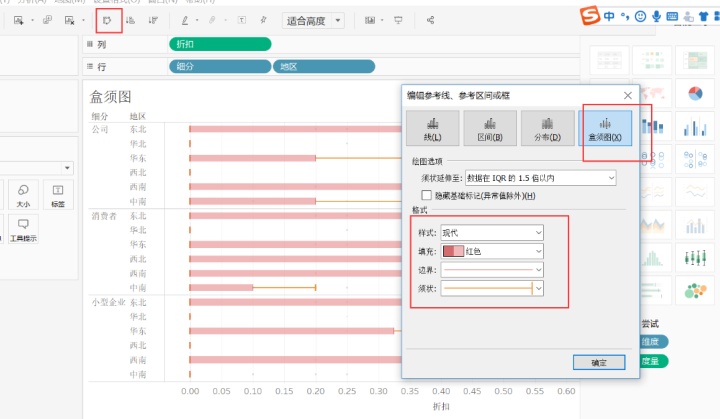Viewport: 720px width, 419px height.
Task: Toggle mark labels with the T icon
Action: pyautogui.click(x=242, y=20)
